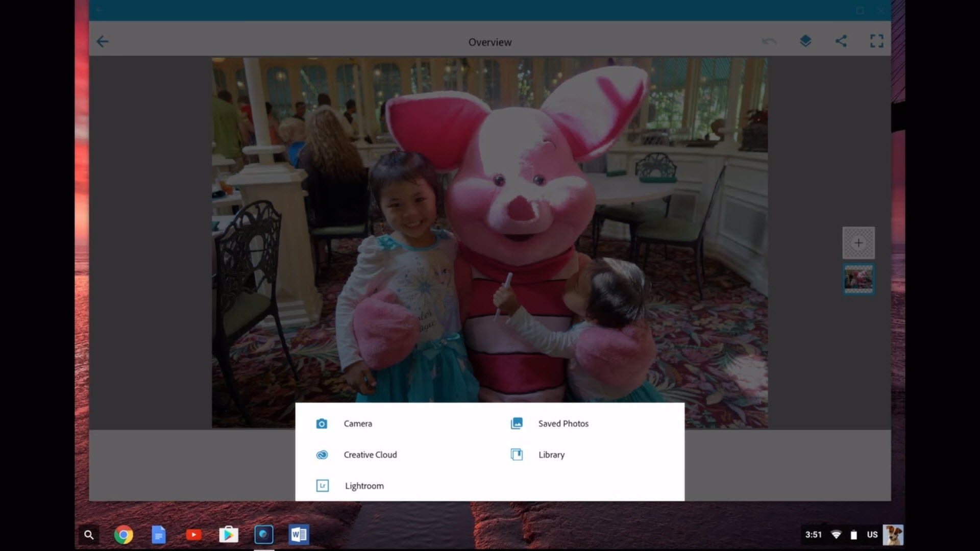Click the Creative Cloud logo icon

322,455
